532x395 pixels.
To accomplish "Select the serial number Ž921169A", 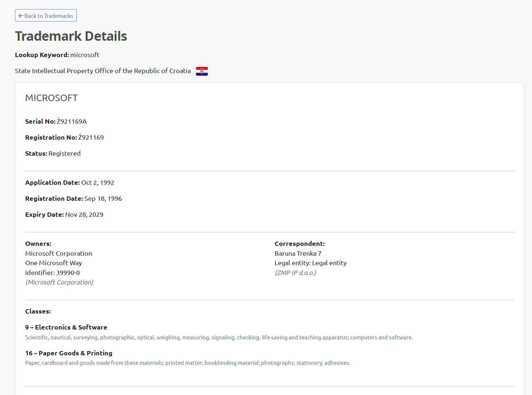I will tap(72, 121).
